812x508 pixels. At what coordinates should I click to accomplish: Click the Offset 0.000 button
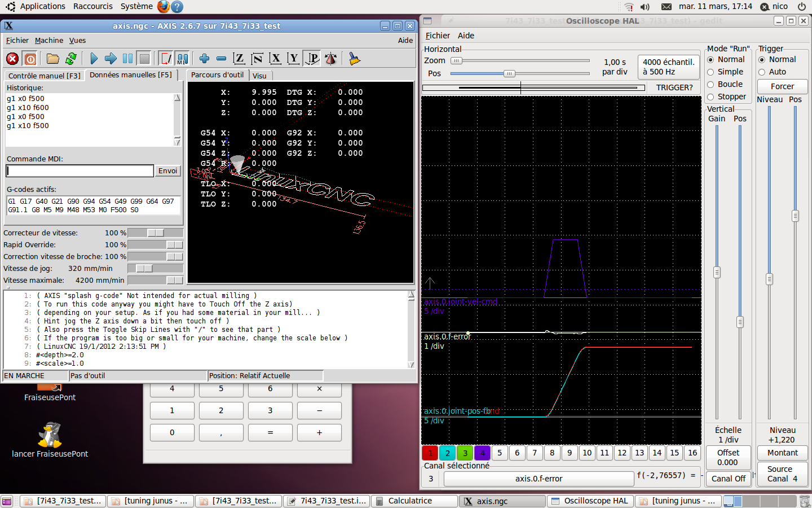tap(728, 457)
